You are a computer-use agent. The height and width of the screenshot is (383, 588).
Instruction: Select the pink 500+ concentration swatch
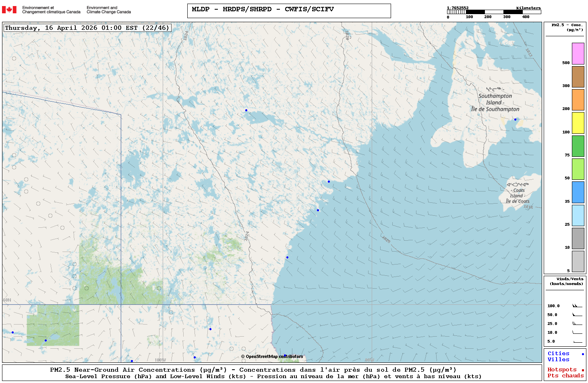(x=578, y=54)
